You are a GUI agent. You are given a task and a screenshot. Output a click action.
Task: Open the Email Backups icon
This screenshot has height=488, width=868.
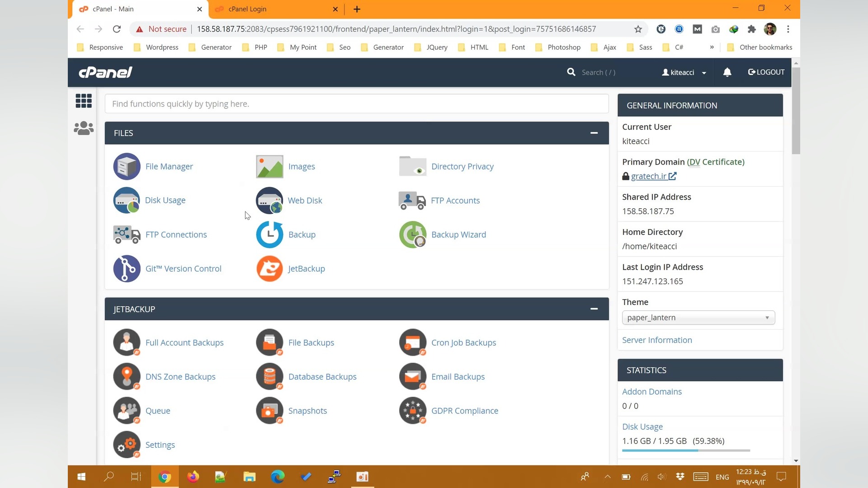[x=412, y=376]
